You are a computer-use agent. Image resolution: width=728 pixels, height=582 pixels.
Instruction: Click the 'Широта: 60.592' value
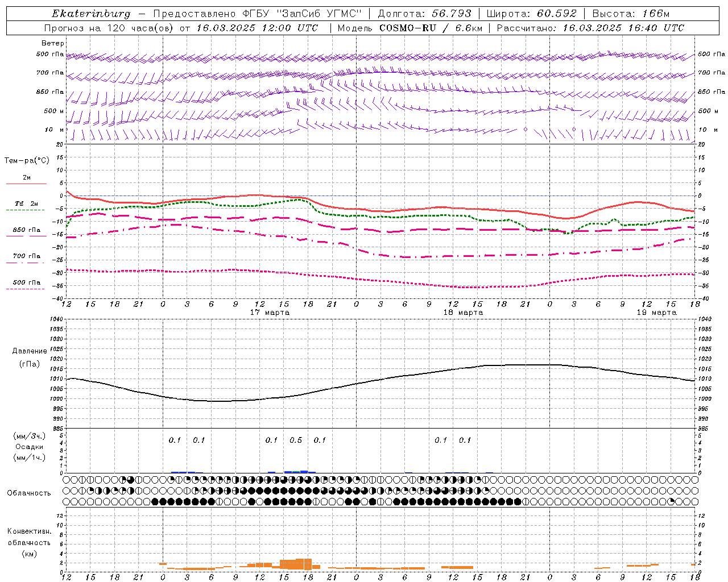pyautogui.click(x=532, y=14)
